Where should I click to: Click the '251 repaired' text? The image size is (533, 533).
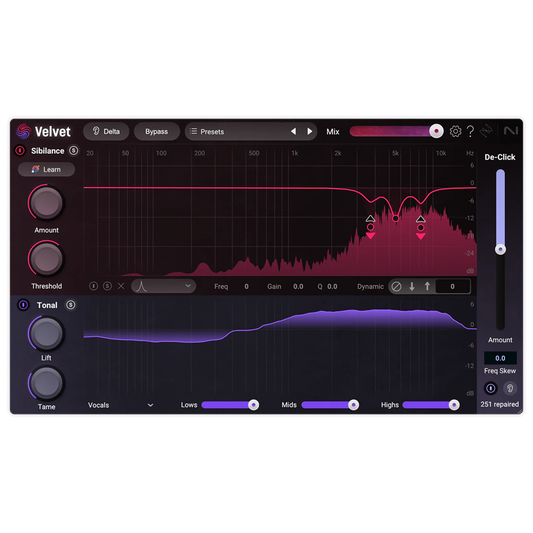(x=500, y=404)
